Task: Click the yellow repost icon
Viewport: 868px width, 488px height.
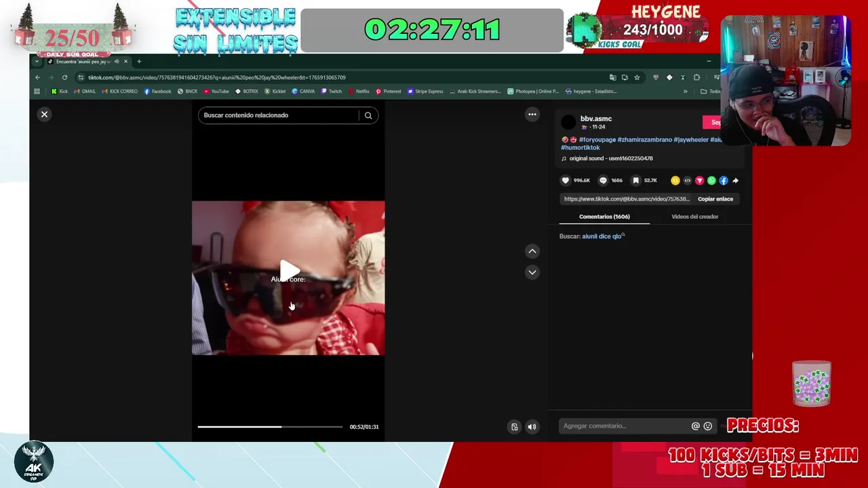Action: 675,180
